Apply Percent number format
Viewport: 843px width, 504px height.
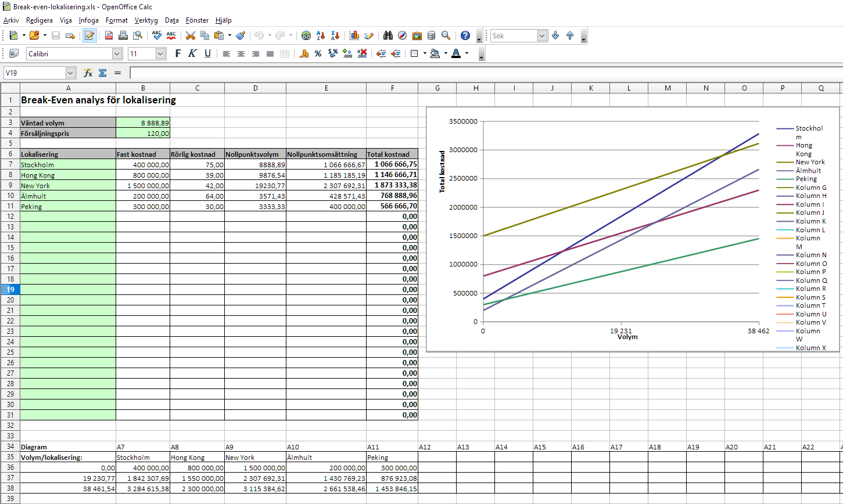(318, 53)
